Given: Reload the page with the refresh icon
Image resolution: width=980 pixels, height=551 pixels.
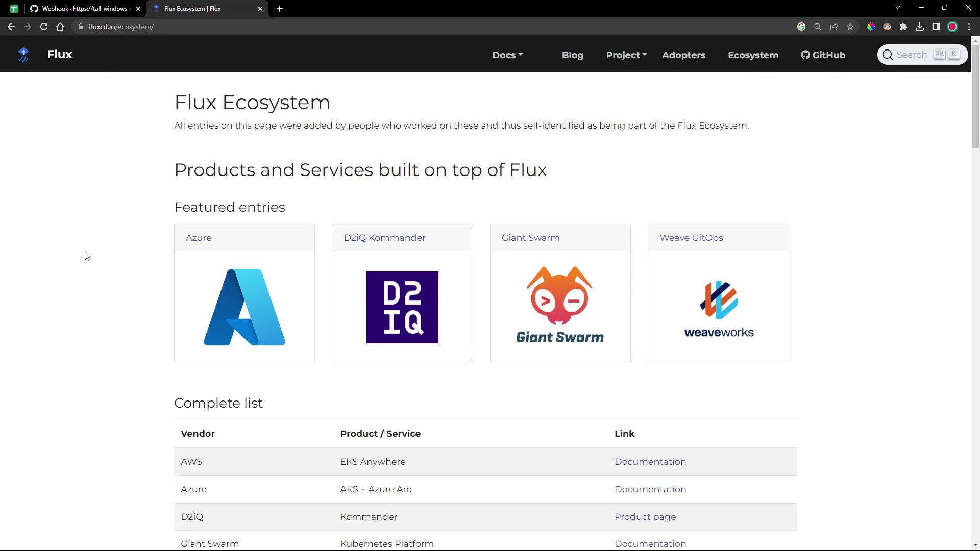Looking at the screenshot, I should point(44,27).
